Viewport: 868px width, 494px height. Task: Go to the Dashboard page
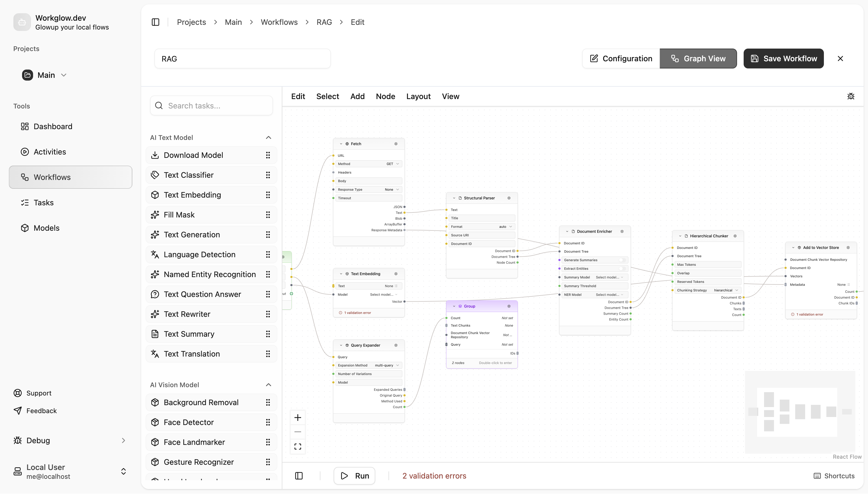[x=71, y=127]
